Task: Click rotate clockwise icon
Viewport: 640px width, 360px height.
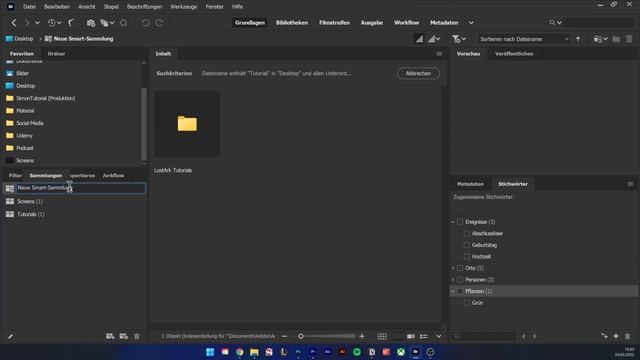Action: click(160, 23)
